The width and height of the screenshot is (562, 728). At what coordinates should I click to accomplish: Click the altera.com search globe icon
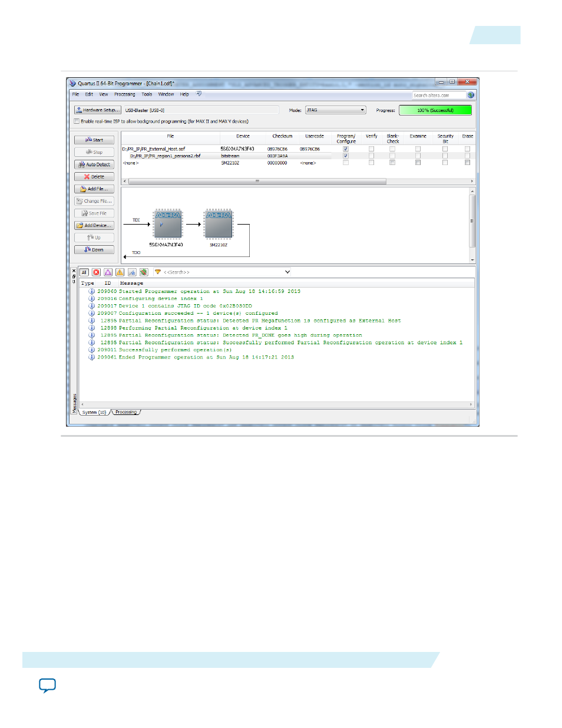pos(471,95)
